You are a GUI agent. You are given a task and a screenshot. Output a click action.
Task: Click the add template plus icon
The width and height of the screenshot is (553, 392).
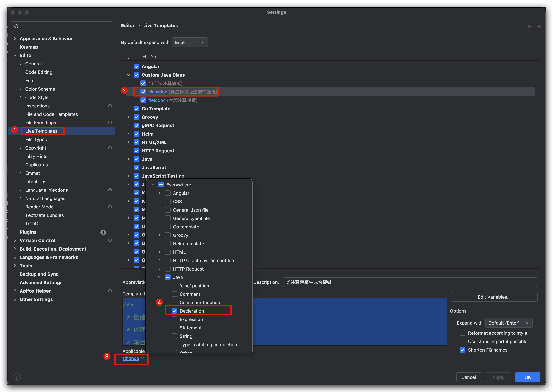point(126,56)
